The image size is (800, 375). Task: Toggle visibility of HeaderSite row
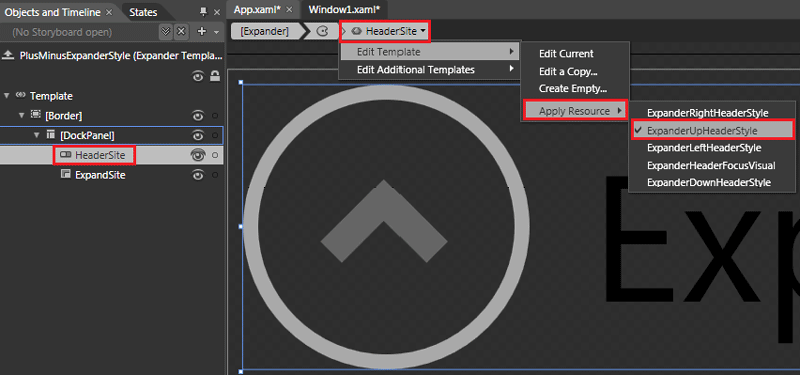coord(198,156)
